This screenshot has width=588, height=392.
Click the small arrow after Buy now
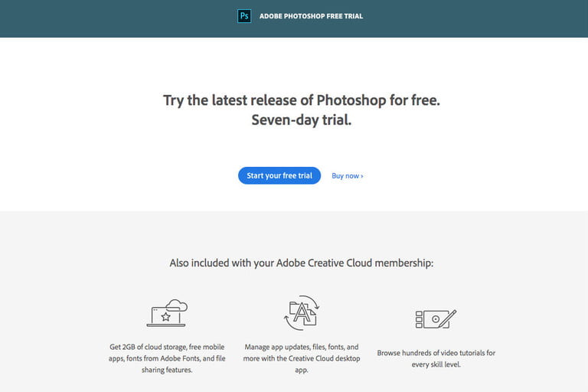[x=362, y=176]
